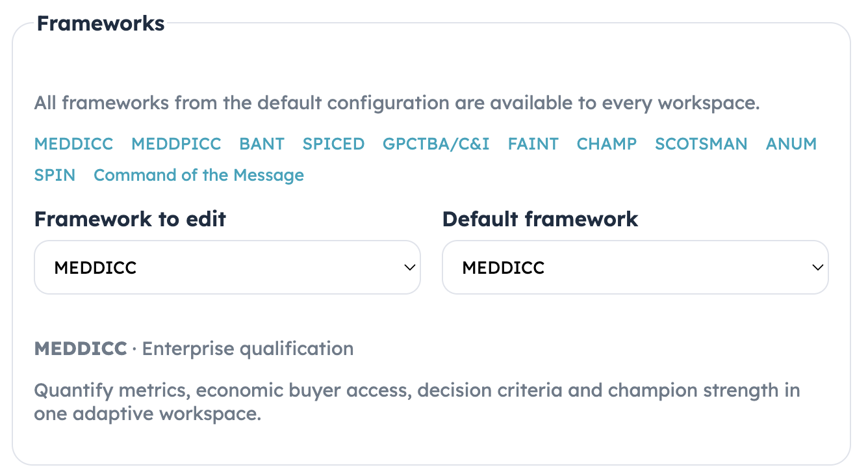Viewport: 868px width, 476px height.
Task: Open the MEDDPICC framework link
Action: (x=176, y=144)
